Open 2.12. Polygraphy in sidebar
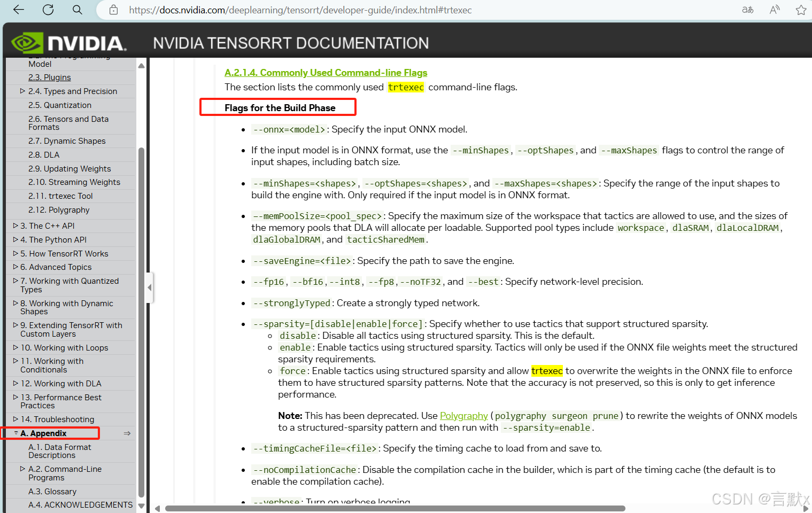Screen dimensions: 812x513 (x=59, y=210)
